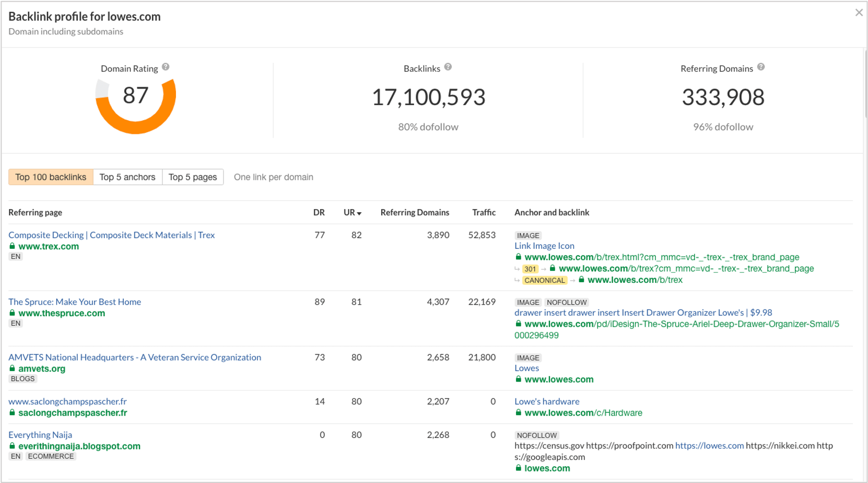Image resolution: width=868 pixels, height=483 pixels.
Task: Click the https://lowes.com anchor link
Action: coord(709,446)
